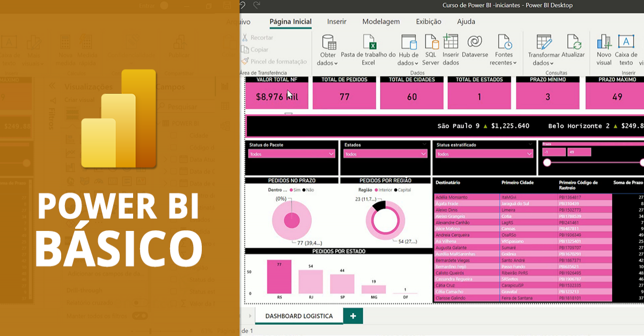The width and height of the screenshot is (644, 336).
Task: Add a new report page with plus
Action: point(353,316)
